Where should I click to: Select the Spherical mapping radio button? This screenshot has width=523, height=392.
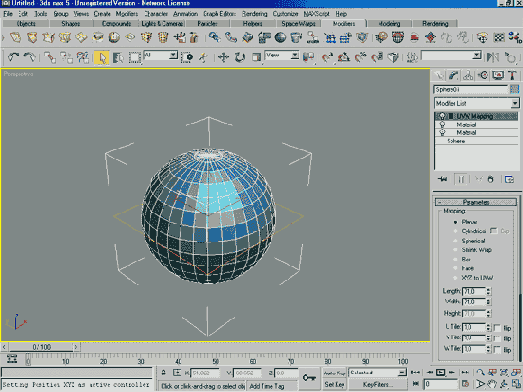pyautogui.click(x=455, y=241)
